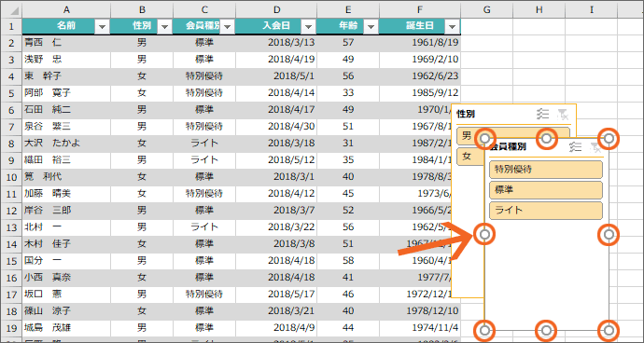Select column E header
The width and height of the screenshot is (644, 343).
tap(348, 10)
